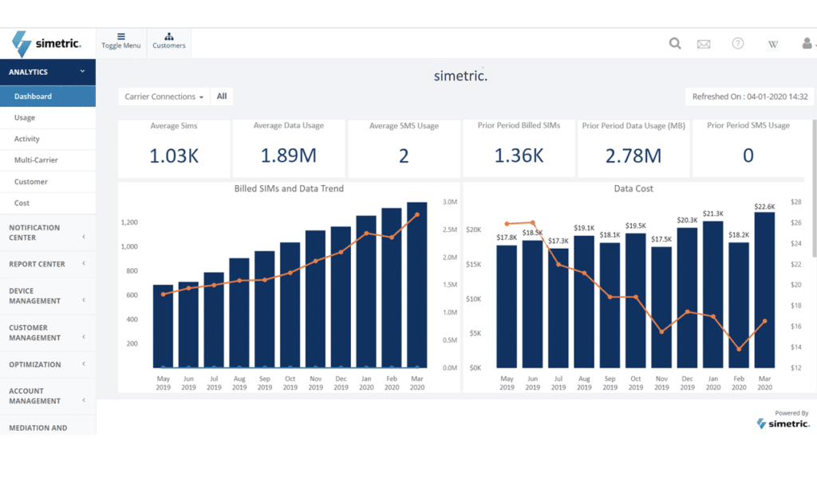Click the May 2019 bar in Billed SIMs chart

pos(163,326)
